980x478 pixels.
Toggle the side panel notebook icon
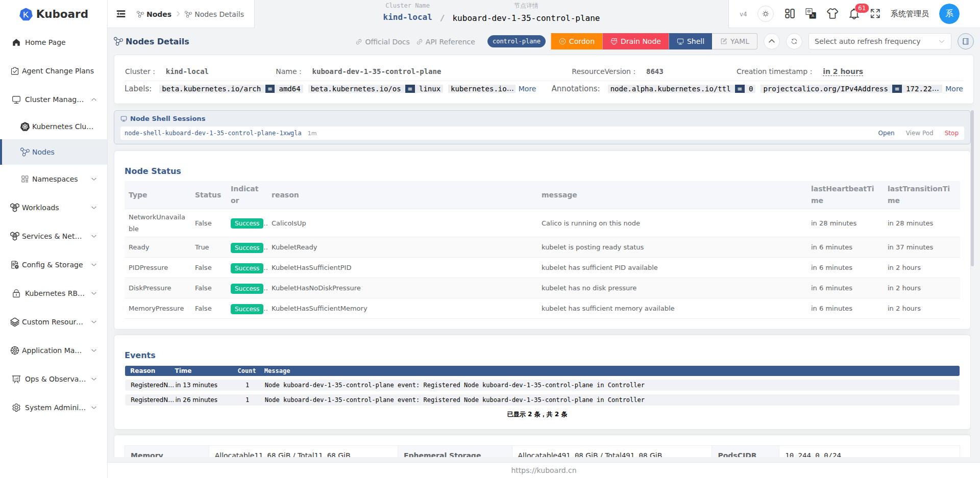click(965, 41)
